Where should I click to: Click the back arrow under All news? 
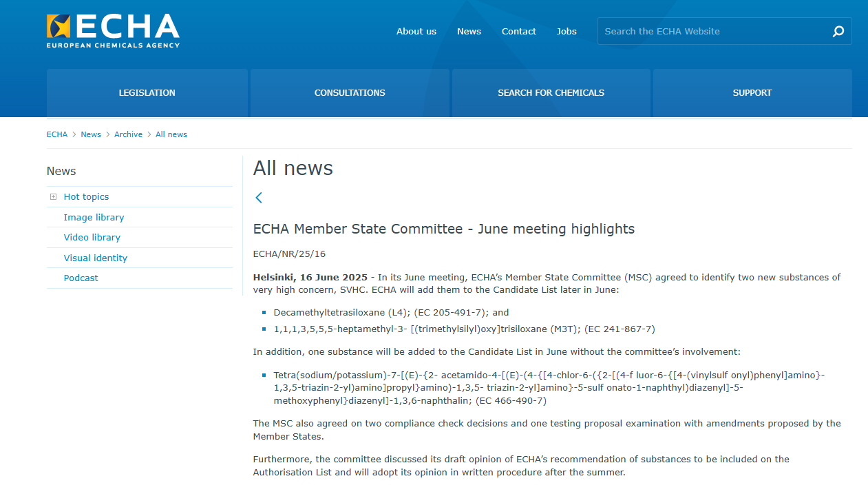click(259, 198)
